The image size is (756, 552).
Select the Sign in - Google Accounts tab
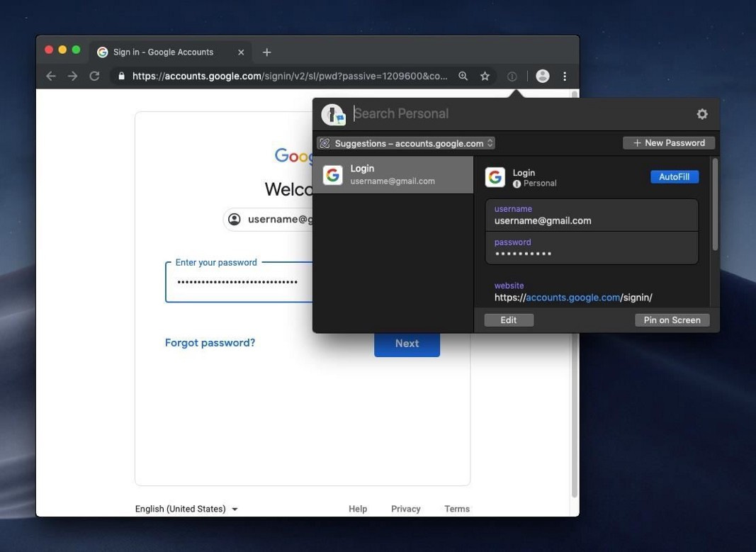(170, 52)
